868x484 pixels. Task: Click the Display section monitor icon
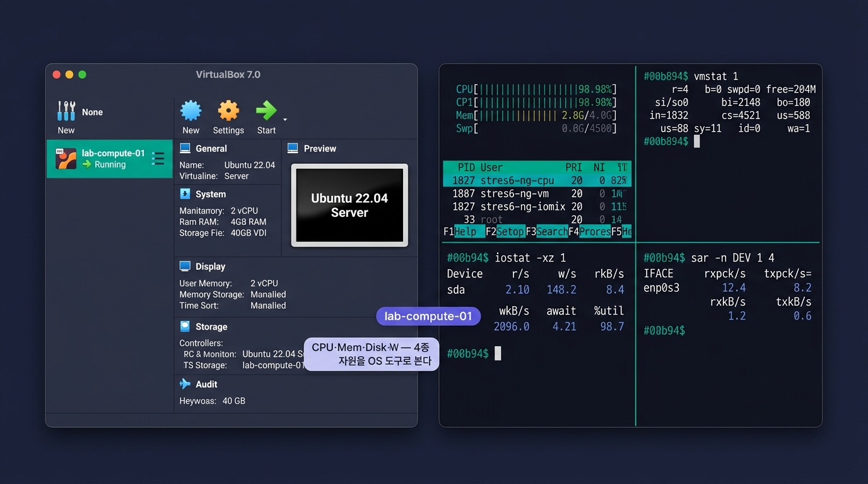pos(185,267)
